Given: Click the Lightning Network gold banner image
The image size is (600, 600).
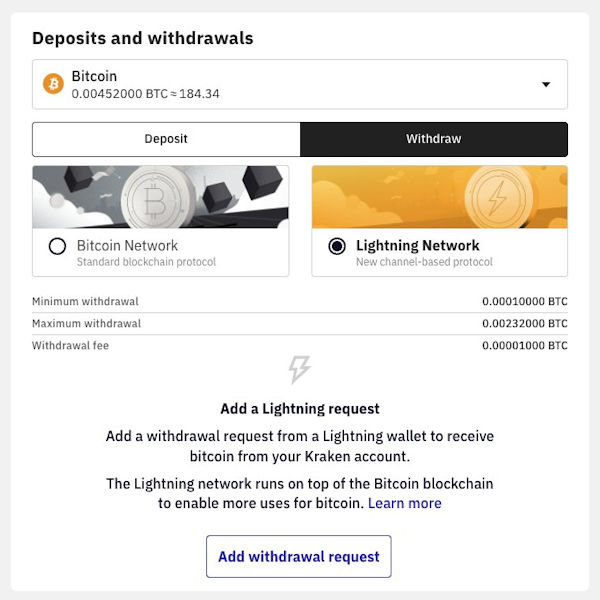Looking at the screenshot, I should (439, 197).
